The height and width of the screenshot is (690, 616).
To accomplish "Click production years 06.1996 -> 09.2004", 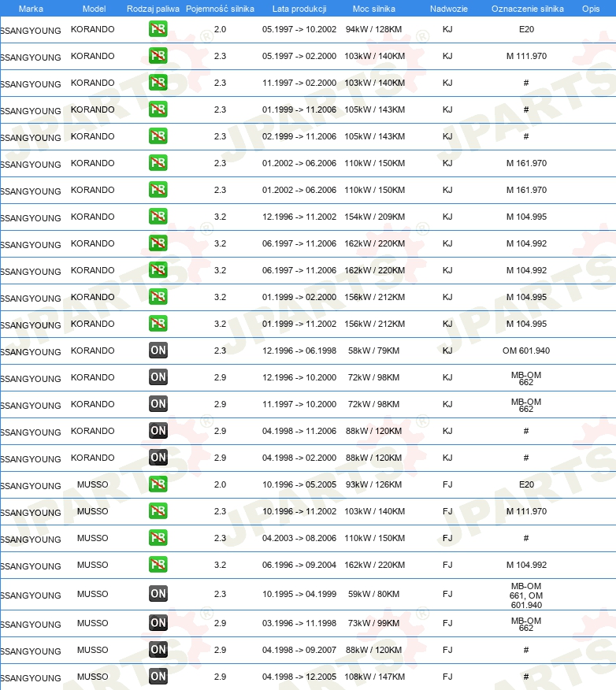I will 299,565.
